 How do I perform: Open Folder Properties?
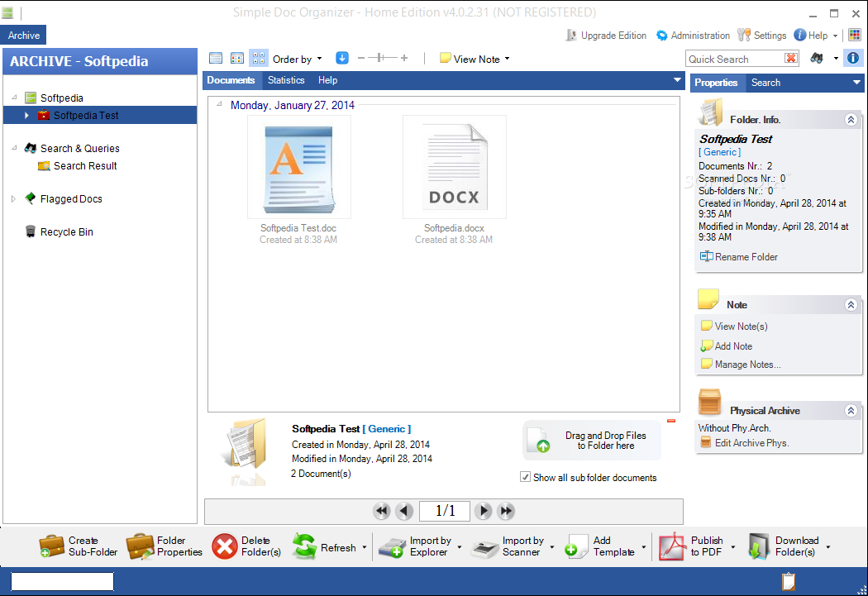coord(165,546)
